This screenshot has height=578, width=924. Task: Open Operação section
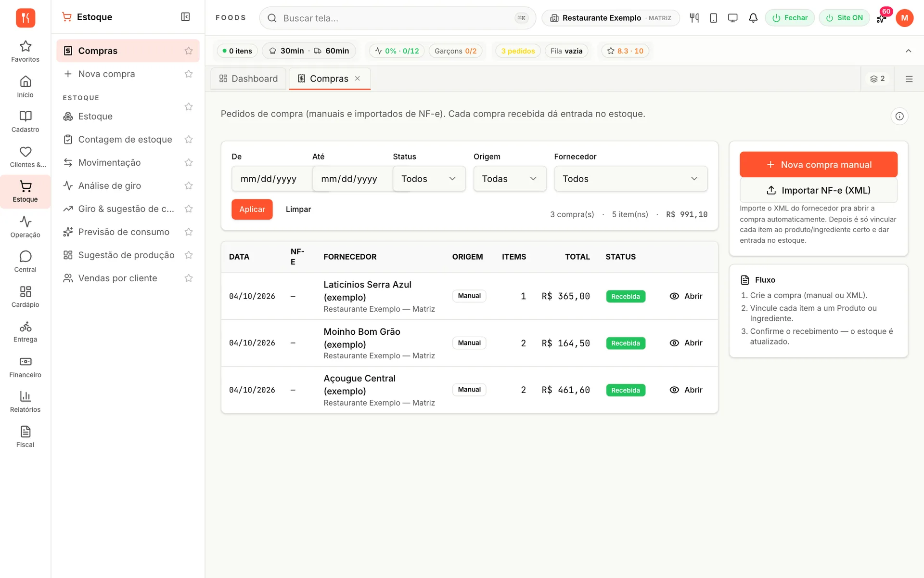(25, 227)
